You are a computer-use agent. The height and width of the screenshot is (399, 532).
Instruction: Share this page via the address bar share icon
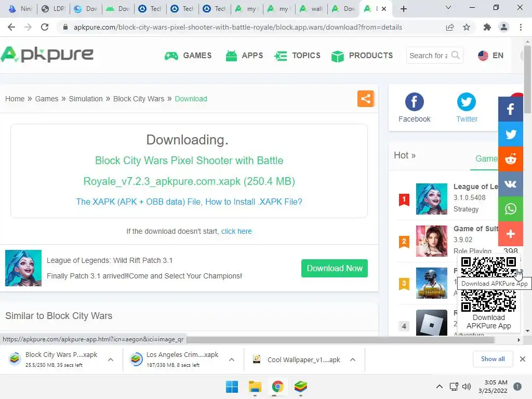(x=450, y=27)
